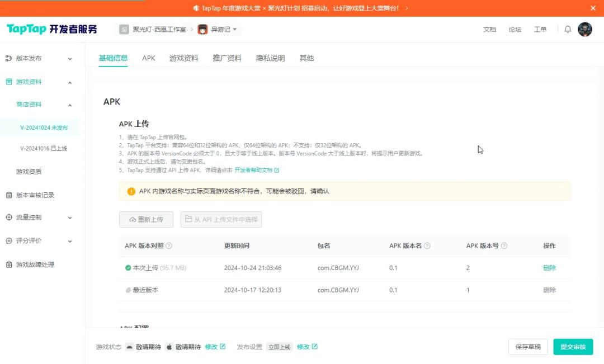Click the notification bell icon
This screenshot has height=364, width=604.
568,30
